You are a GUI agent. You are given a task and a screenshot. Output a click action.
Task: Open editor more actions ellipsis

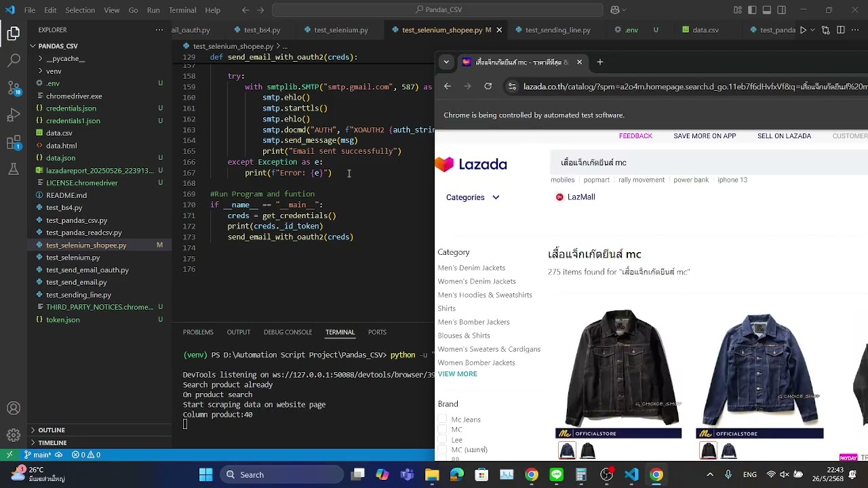tap(856, 30)
